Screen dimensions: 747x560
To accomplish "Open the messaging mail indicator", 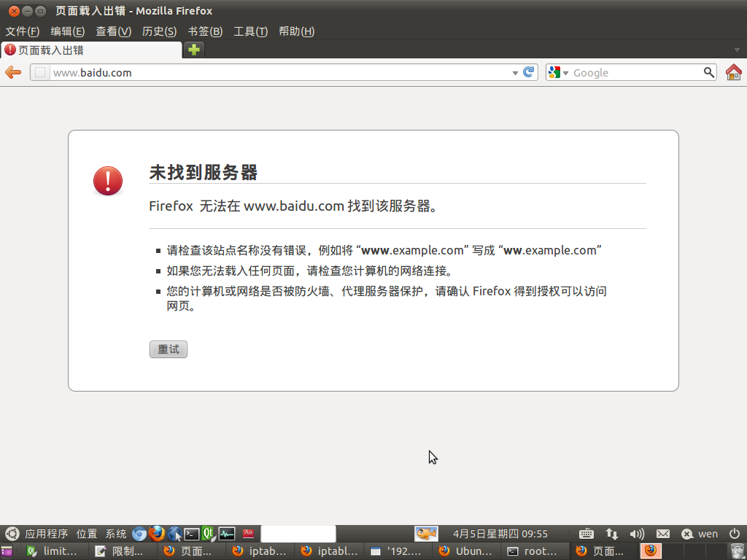I will pyautogui.click(x=662, y=534).
